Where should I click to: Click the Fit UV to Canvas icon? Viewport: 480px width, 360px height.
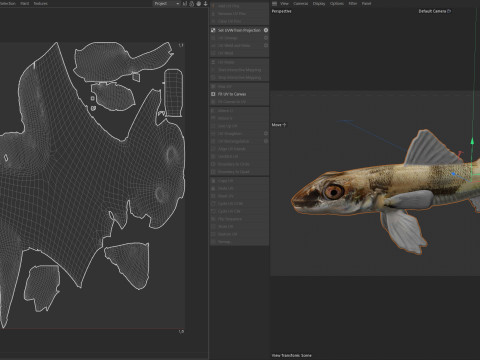(x=213, y=94)
